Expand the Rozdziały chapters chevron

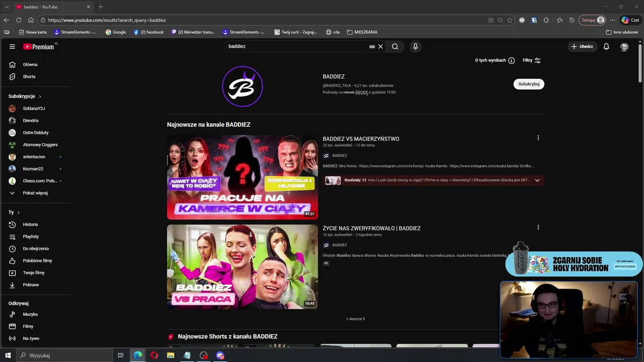coord(537,180)
